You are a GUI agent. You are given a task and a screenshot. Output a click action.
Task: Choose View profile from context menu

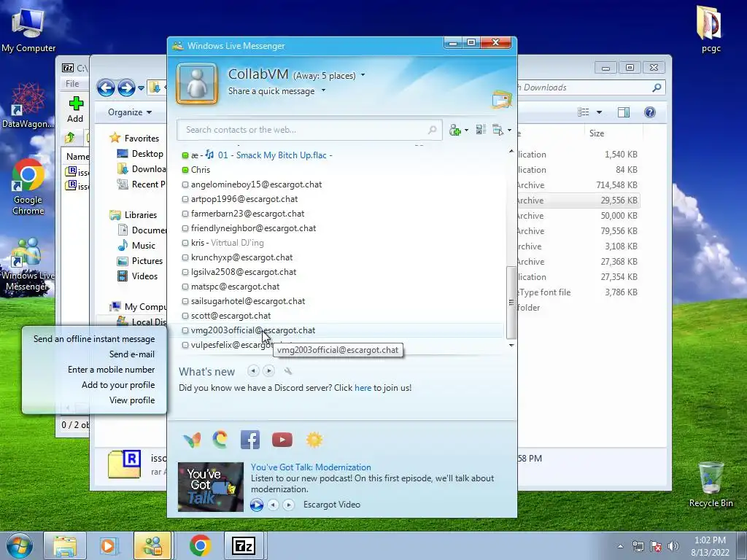click(132, 400)
